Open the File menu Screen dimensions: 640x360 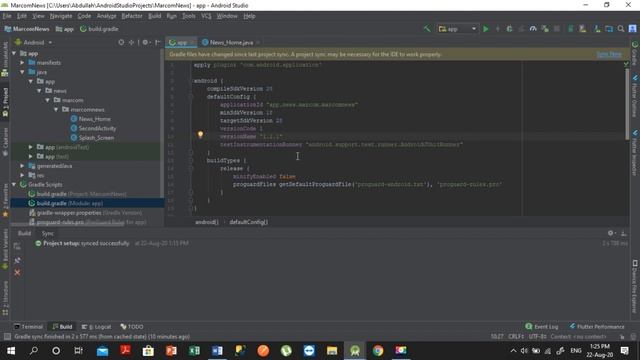coord(7,16)
